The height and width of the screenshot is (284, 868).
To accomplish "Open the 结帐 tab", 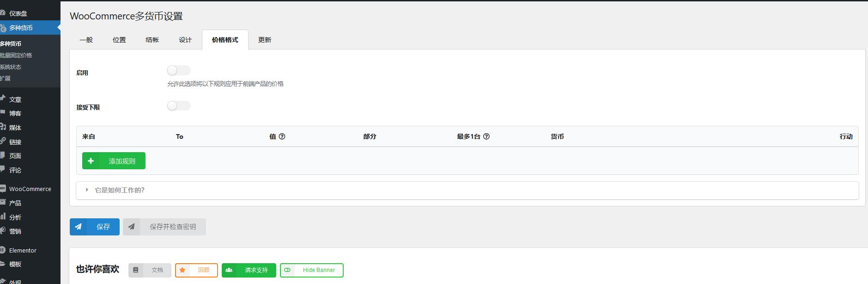I will (x=152, y=40).
